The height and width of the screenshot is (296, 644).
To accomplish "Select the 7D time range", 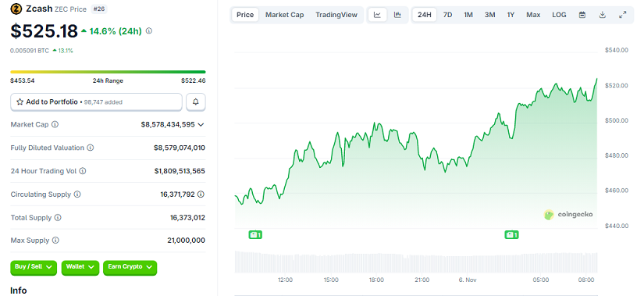I will 448,15.
